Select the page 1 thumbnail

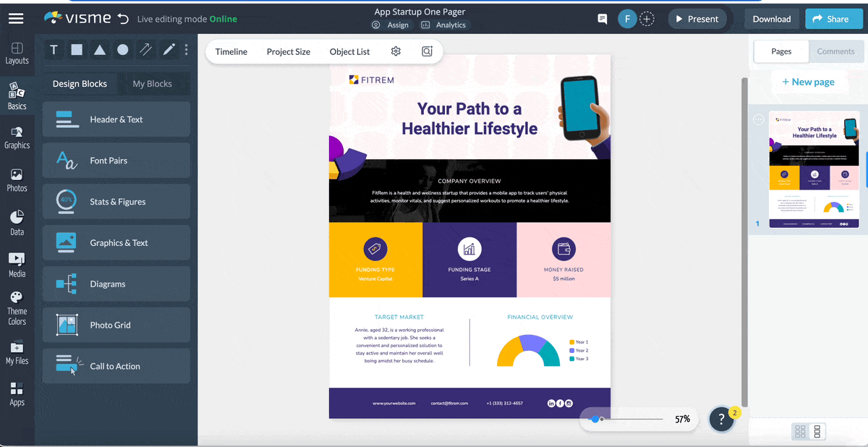(x=814, y=168)
